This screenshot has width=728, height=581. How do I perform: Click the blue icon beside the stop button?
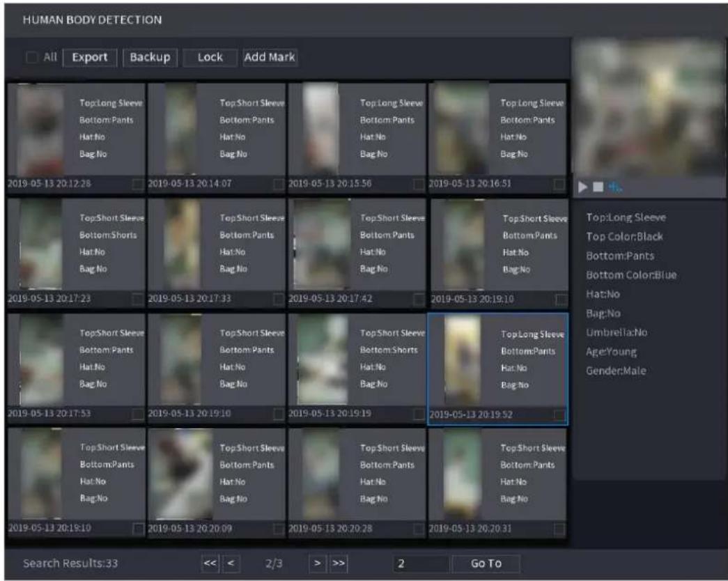click(615, 187)
